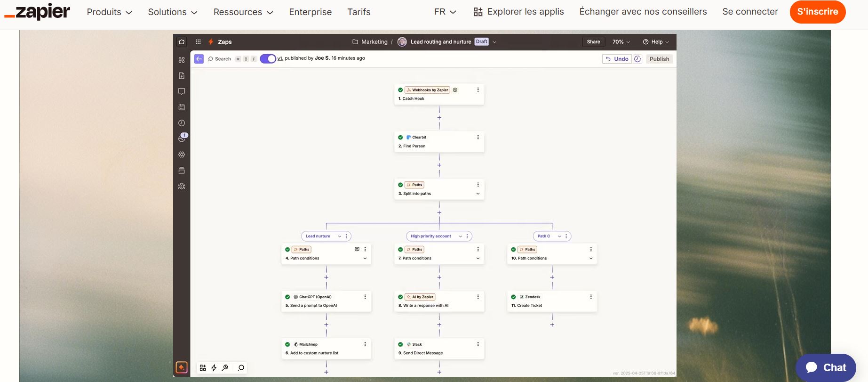Toggle the zap on/off switch
Screen dimensions: 868x382
pos(268,59)
